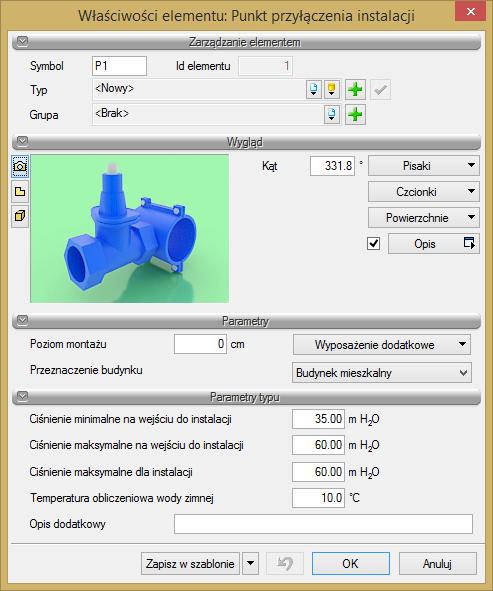
Task: Open the group list document icon in Grupa row
Action: tap(332, 115)
